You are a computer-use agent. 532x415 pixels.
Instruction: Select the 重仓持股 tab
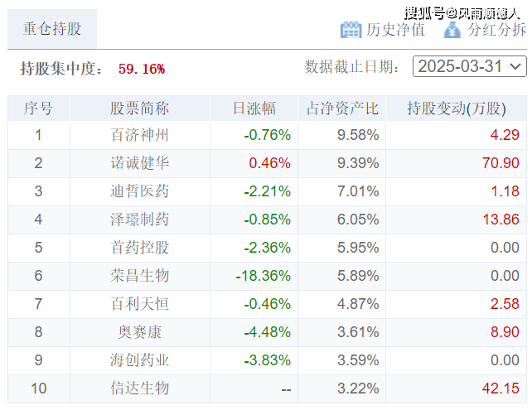tap(52, 28)
